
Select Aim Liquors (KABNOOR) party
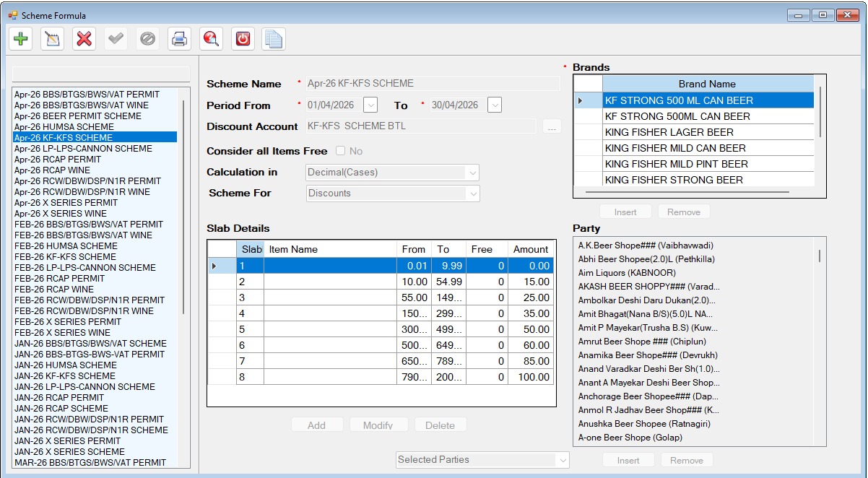(x=627, y=273)
